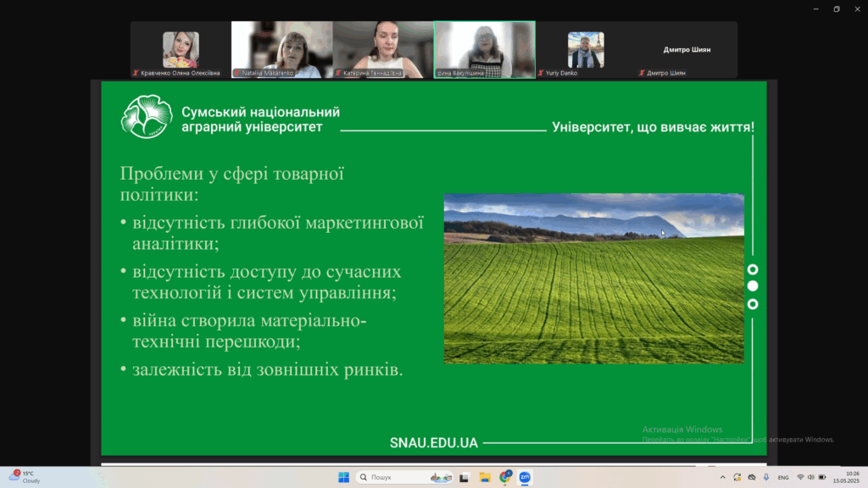Open the Task View icon on taskbar

click(x=466, y=477)
